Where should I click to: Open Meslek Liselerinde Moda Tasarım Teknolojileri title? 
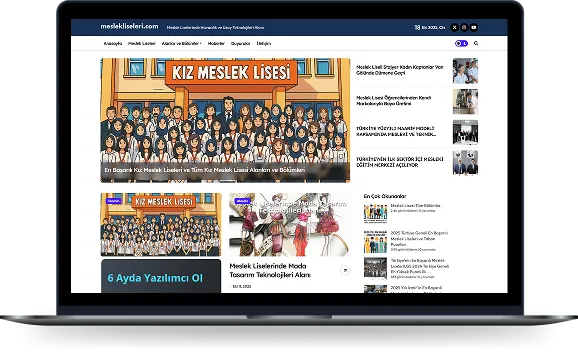click(x=270, y=270)
